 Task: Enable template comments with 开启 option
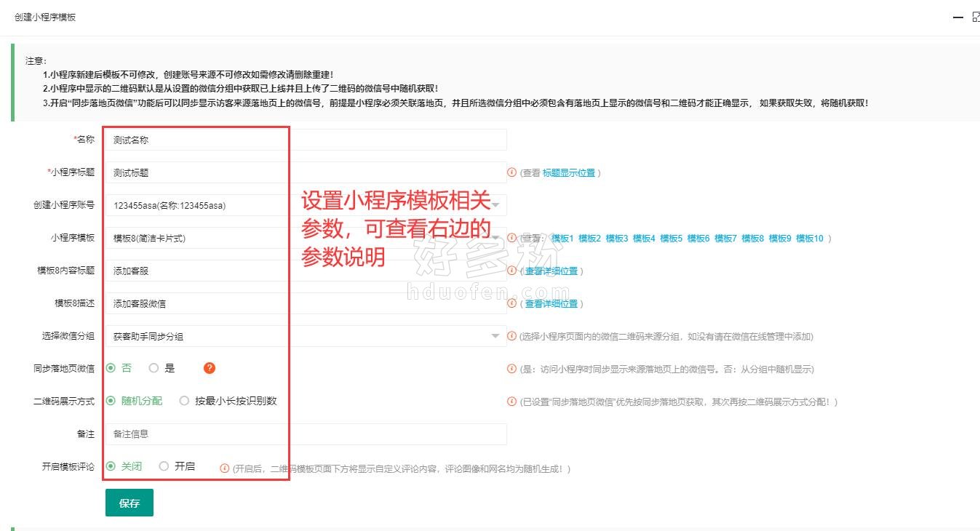(x=164, y=466)
